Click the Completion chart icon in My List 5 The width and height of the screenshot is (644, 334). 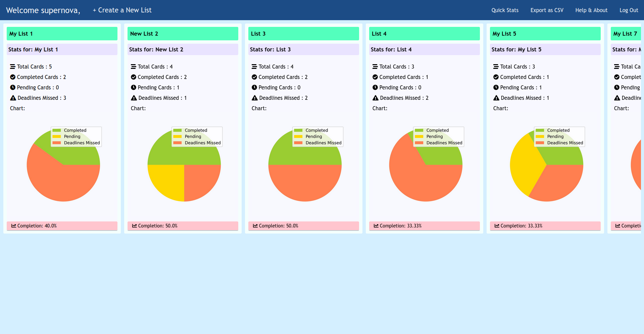[497, 226]
